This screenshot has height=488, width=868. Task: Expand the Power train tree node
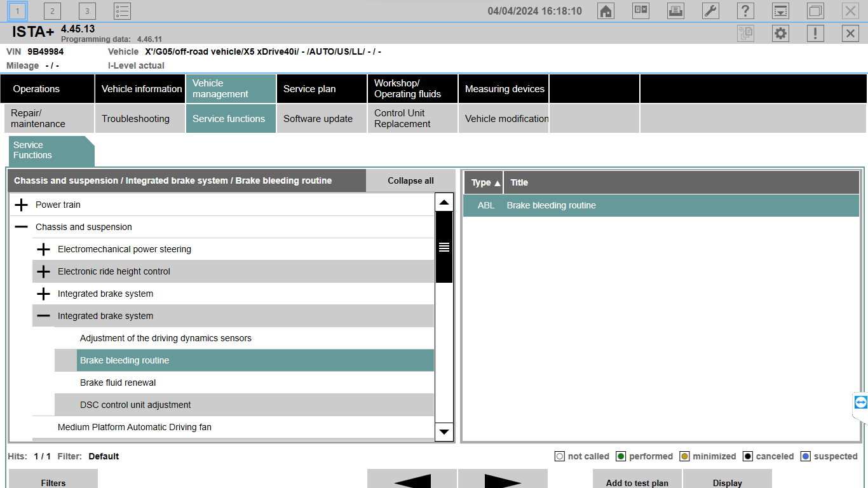[x=22, y=205]
